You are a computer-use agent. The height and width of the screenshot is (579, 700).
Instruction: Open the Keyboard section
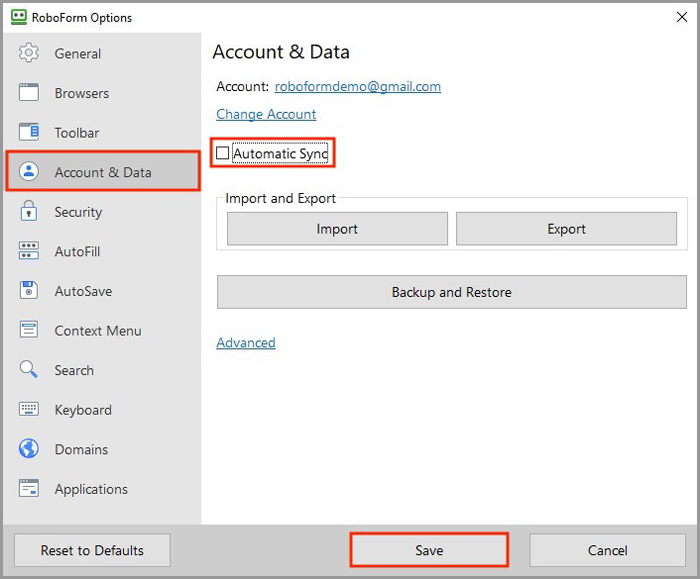tap(102, 409)
